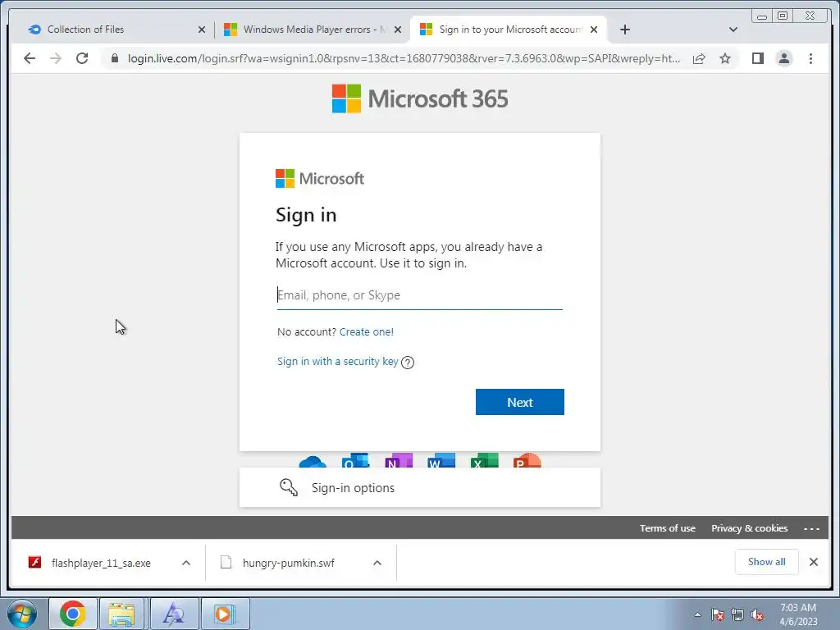Show all downloads
This screenshot has height=630, width=840.
pyautogui.click(x=767, y=561)
